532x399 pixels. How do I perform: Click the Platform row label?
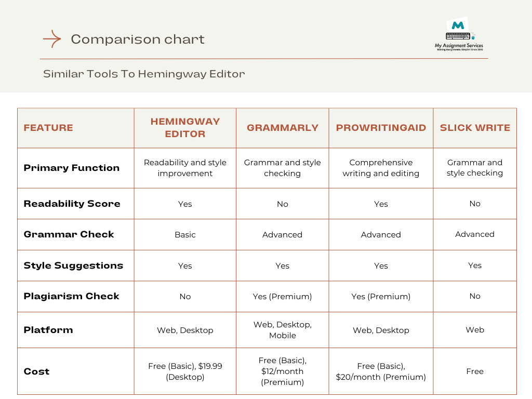click(48, 330)
